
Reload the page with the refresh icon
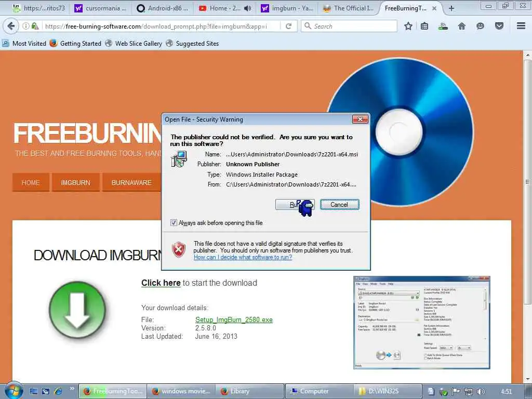tap(289, 26)
